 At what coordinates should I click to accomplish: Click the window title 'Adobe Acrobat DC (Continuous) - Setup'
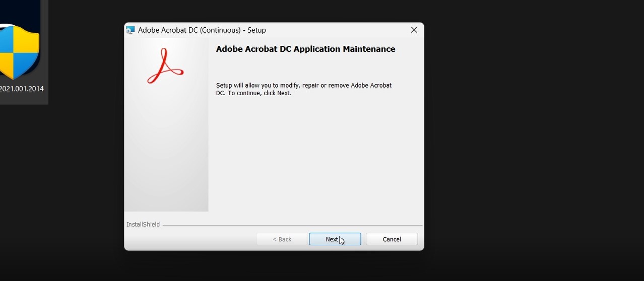(202, 30)
